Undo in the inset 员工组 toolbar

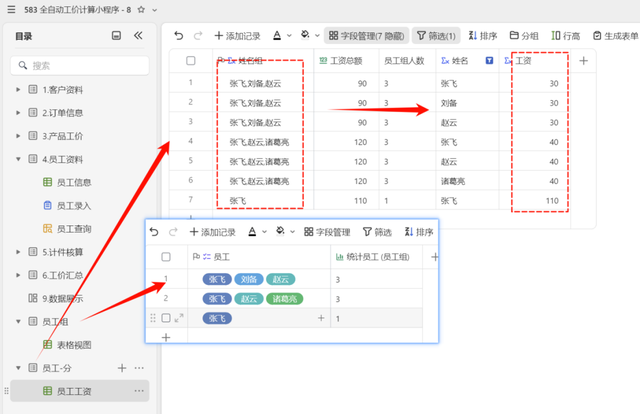(x=154, y=232)
